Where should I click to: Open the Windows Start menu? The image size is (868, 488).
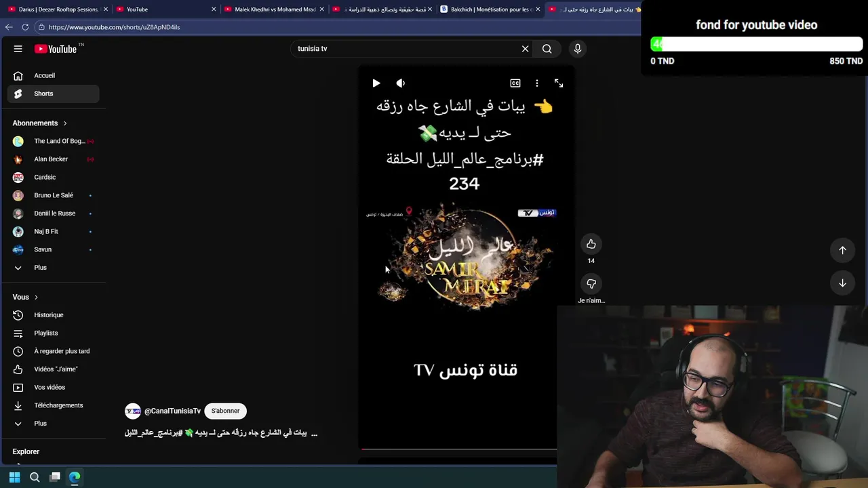tap(14, 477)
